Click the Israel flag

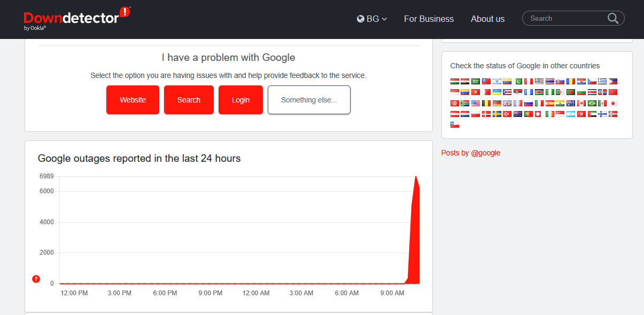(496, 82)
